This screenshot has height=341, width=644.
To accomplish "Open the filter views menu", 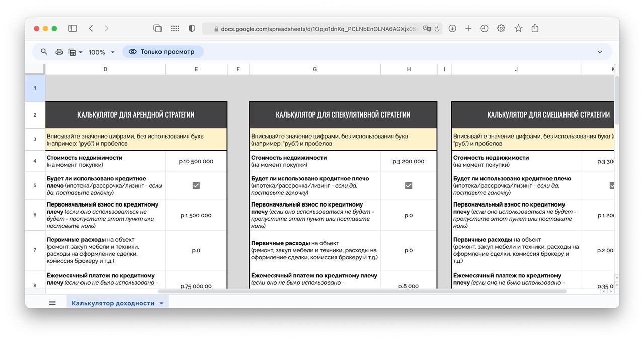I will tap(75, 52).
